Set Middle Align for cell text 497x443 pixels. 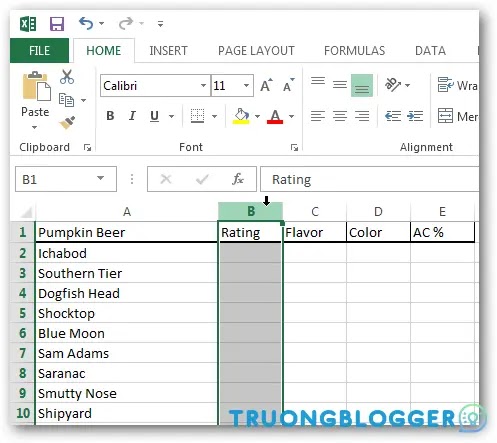[x=340, y=85]
